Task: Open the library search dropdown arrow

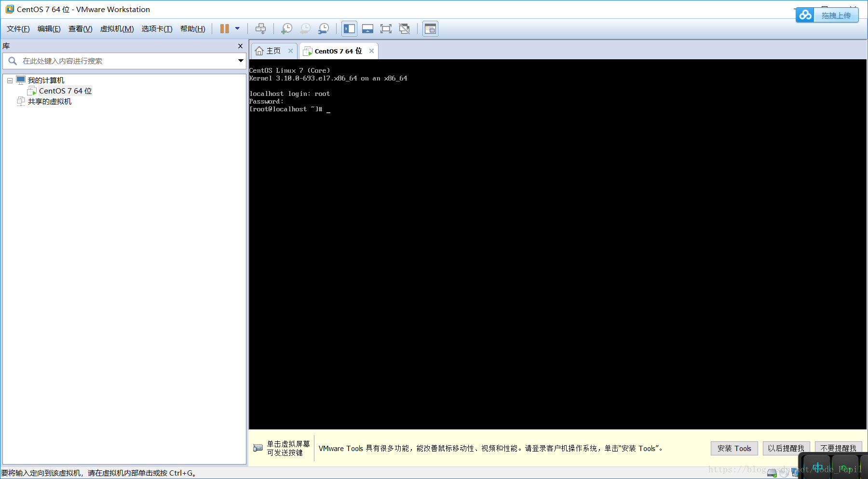Action: coord(241,61)
